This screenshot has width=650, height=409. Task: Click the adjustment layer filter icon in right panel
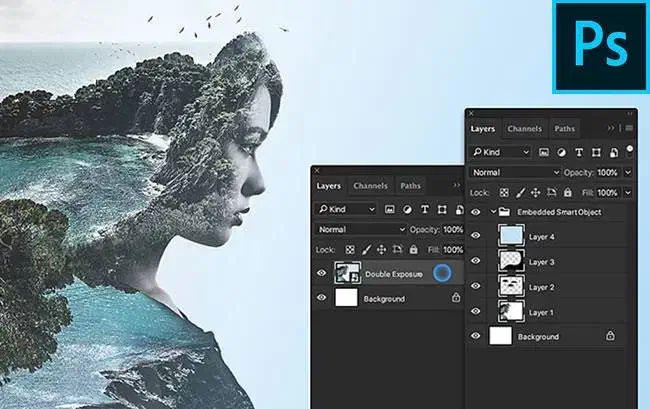(560, 152)
